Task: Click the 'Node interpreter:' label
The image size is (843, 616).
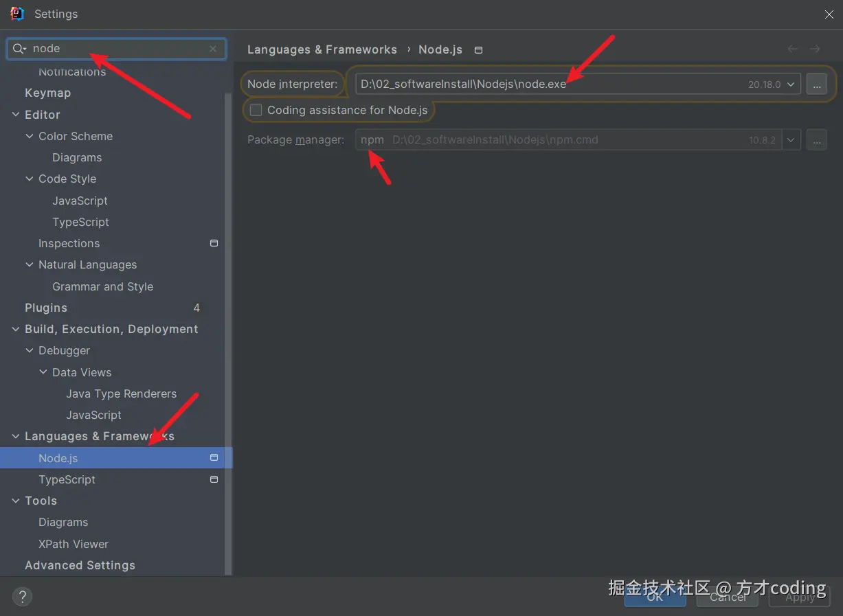Action: click(x=292, y=84)
